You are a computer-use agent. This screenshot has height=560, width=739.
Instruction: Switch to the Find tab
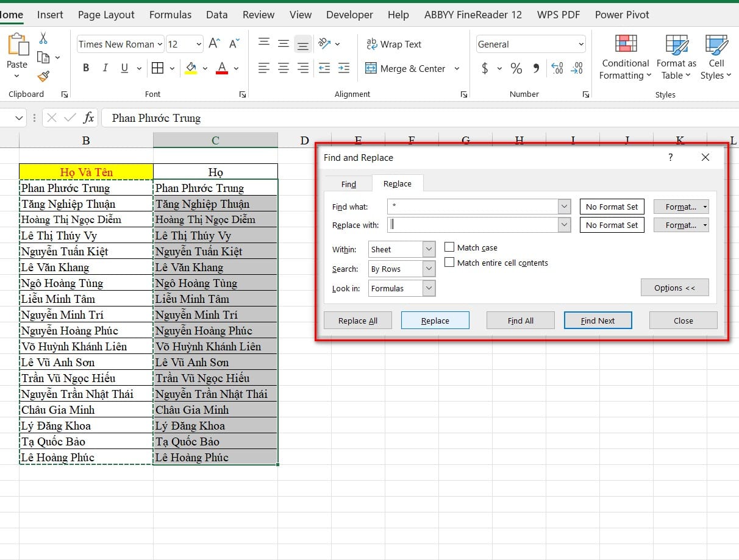348,184
